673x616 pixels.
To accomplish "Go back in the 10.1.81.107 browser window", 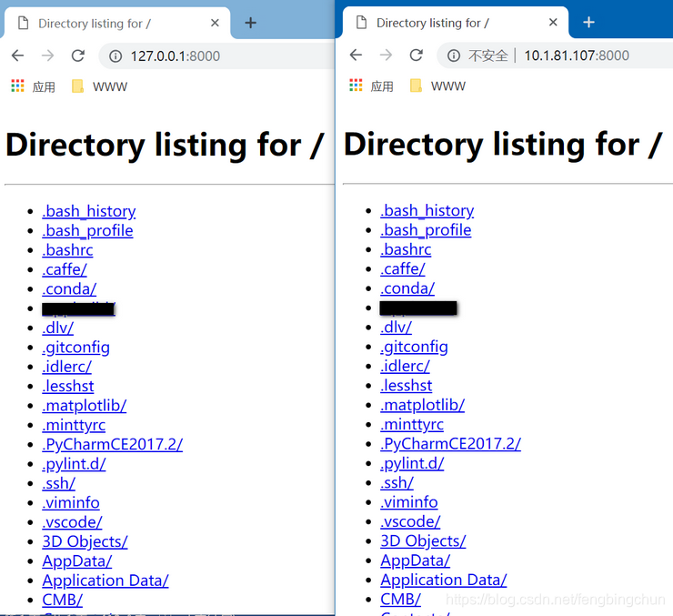I will 356,55.
